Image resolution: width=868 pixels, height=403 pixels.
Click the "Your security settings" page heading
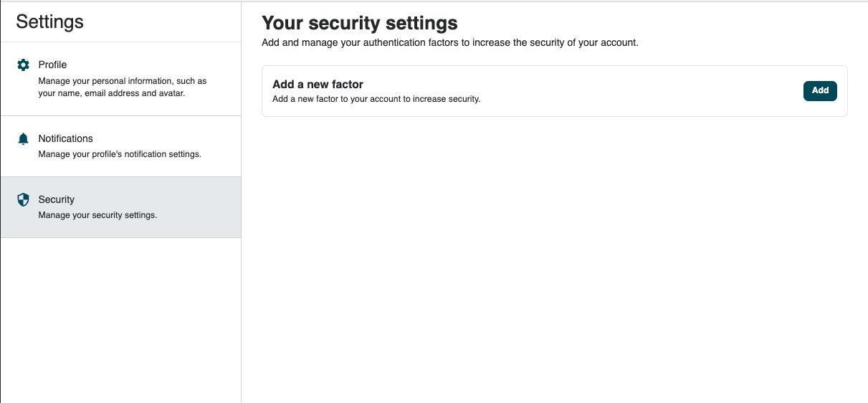pyautogui.click(x=359, y=23)
